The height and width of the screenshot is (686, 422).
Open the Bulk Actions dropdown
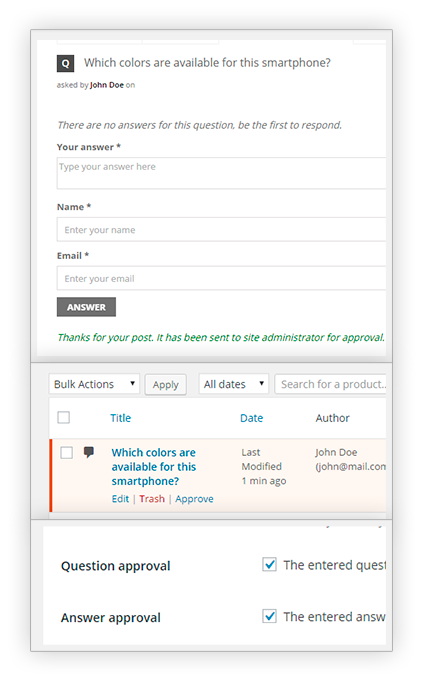[94, 384]
